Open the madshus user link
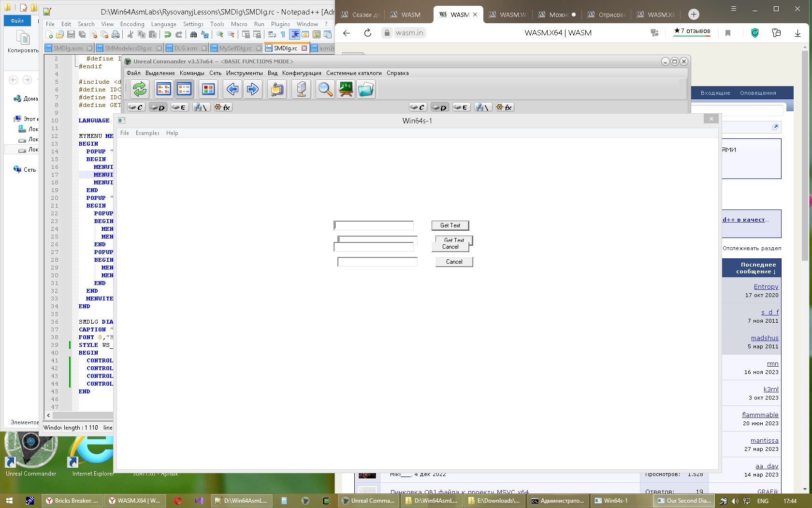Image resolution: width=812 pixels, height=508 pixels. (764, 338)
